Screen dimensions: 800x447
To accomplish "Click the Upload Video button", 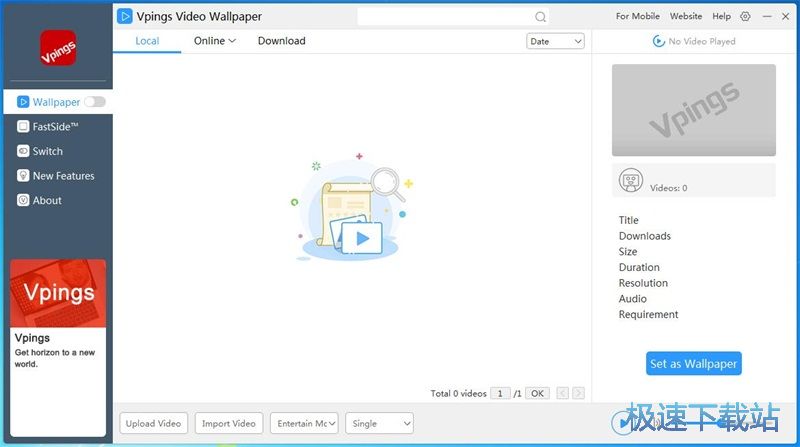I will (153, 423).
